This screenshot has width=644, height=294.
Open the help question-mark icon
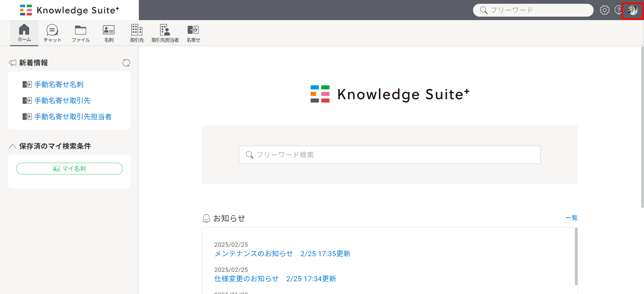618,10
